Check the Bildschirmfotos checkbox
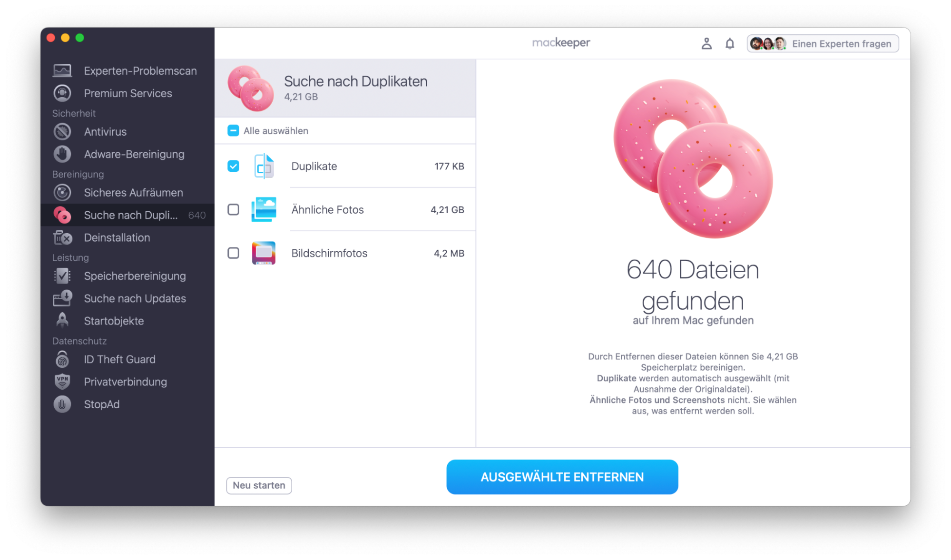Viewport: 951px width, 560px height. [x=233, y=253]
